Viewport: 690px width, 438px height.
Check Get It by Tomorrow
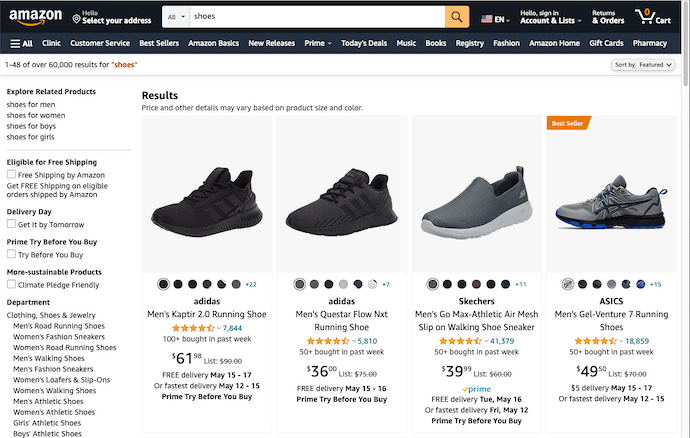tap(12, 225)
